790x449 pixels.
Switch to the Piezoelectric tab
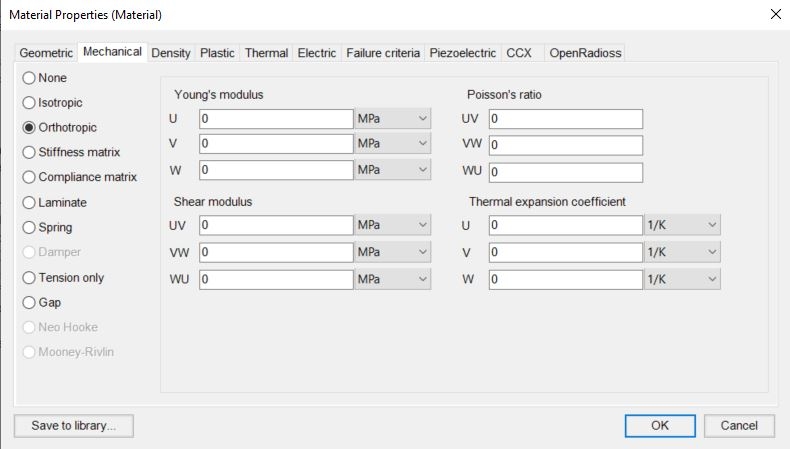pos(464,53)
